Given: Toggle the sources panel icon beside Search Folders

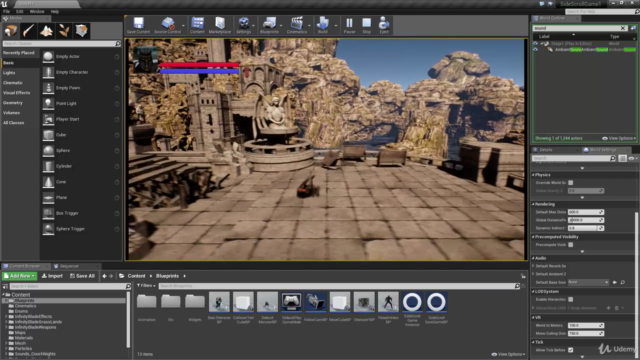Looking at the screenshot, I should (5, 287).
